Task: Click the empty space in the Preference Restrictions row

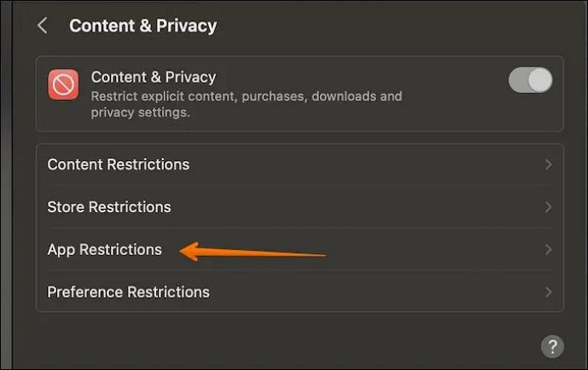Action: pos(378,293)
